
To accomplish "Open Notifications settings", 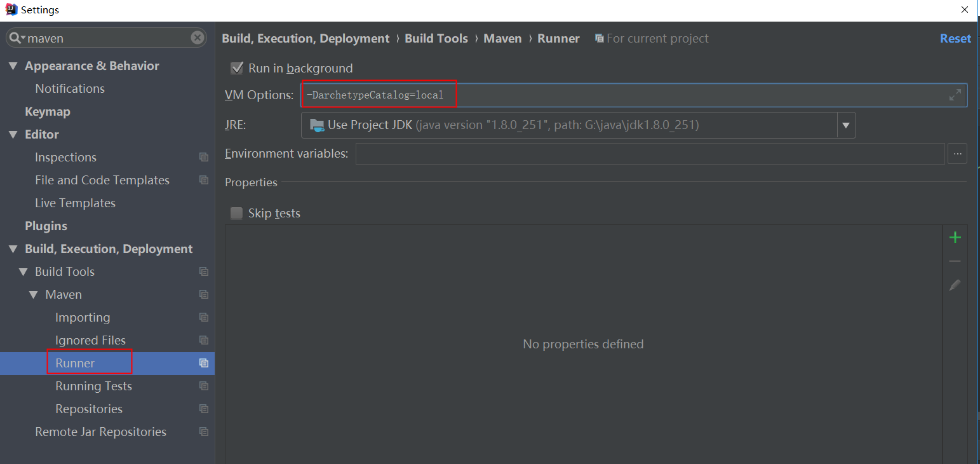I will coord(70,88).
